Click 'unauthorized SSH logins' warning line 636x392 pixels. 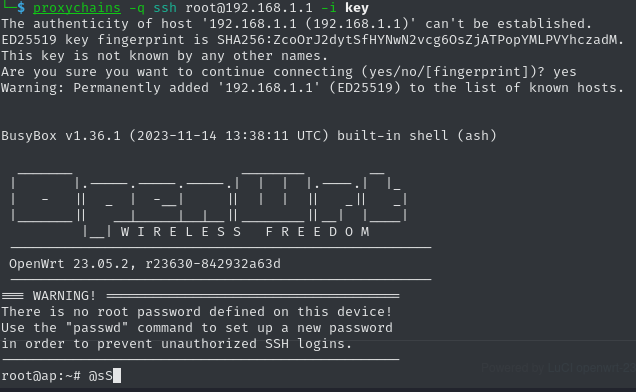(176, 344)
